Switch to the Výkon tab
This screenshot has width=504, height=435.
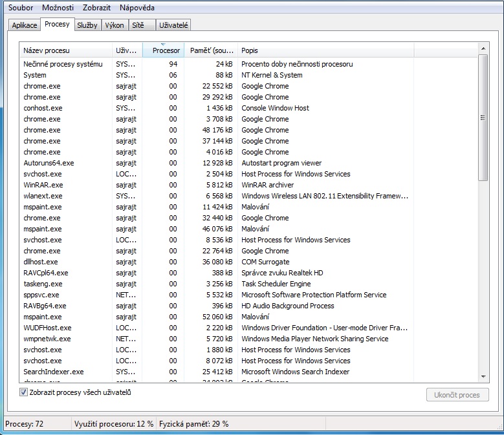coord(115,25)
